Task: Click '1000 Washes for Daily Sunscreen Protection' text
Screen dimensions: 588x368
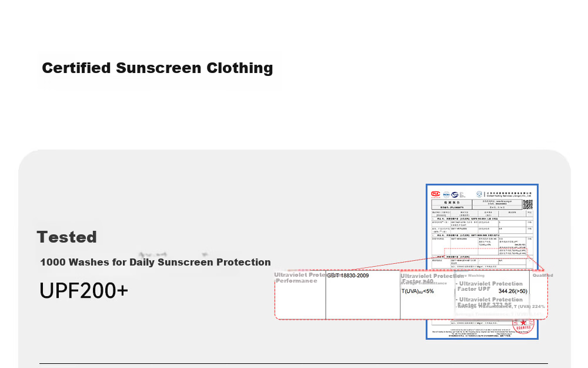Action: coord(155,262)
